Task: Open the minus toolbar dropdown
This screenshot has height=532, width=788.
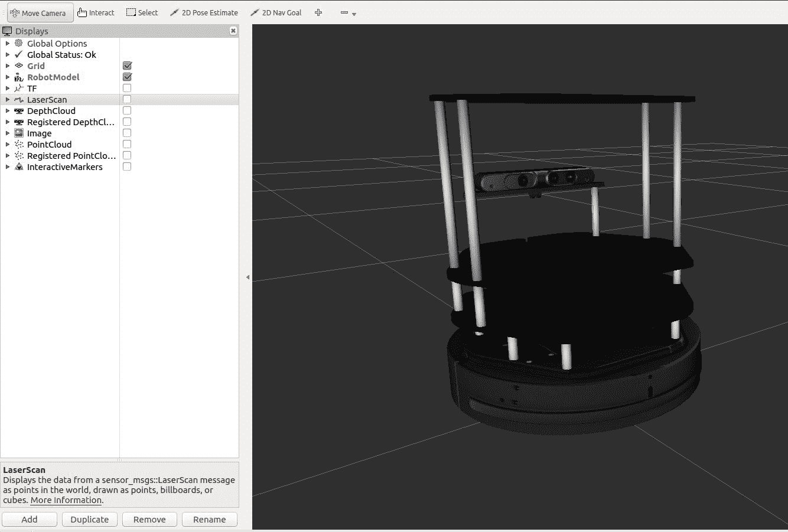Action: pos(348,12)
